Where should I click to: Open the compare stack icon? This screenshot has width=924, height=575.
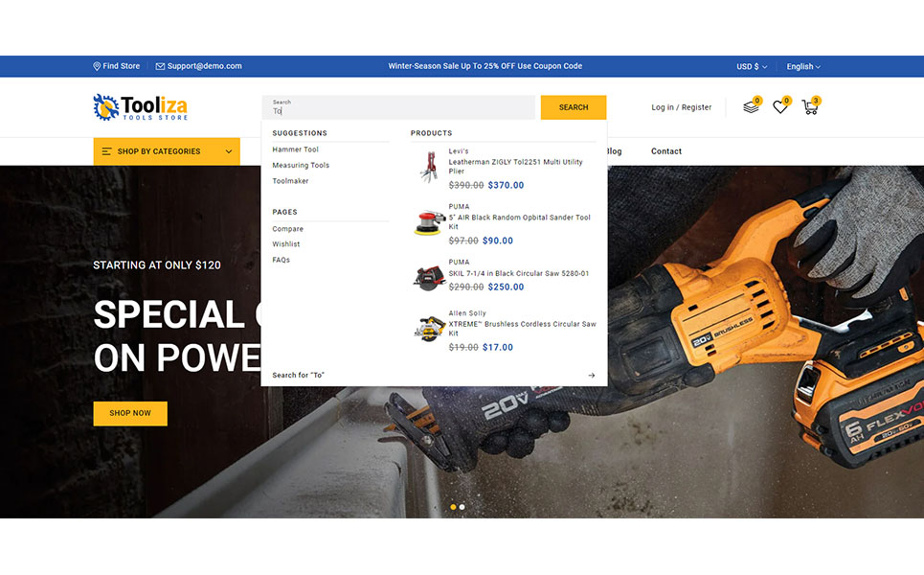point(751,107)
